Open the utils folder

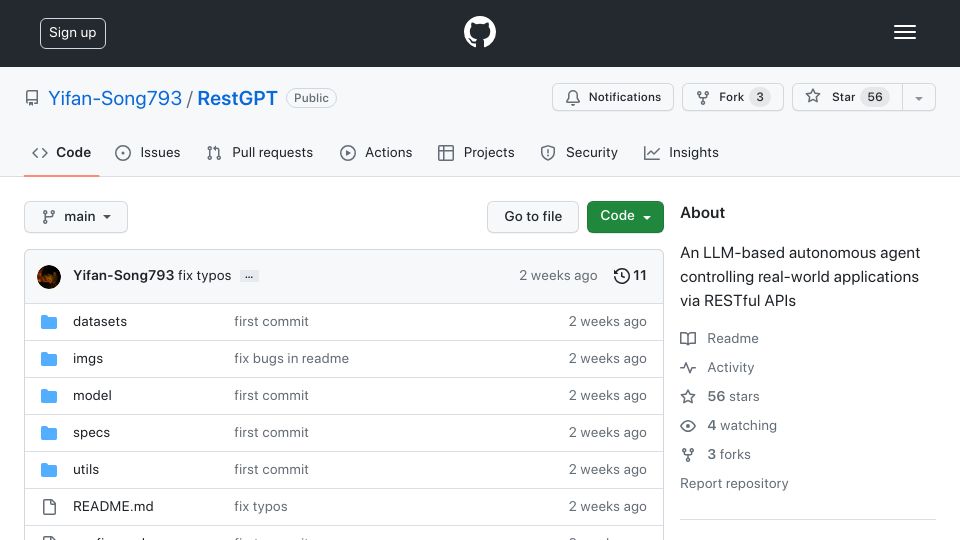pos(86,470)
